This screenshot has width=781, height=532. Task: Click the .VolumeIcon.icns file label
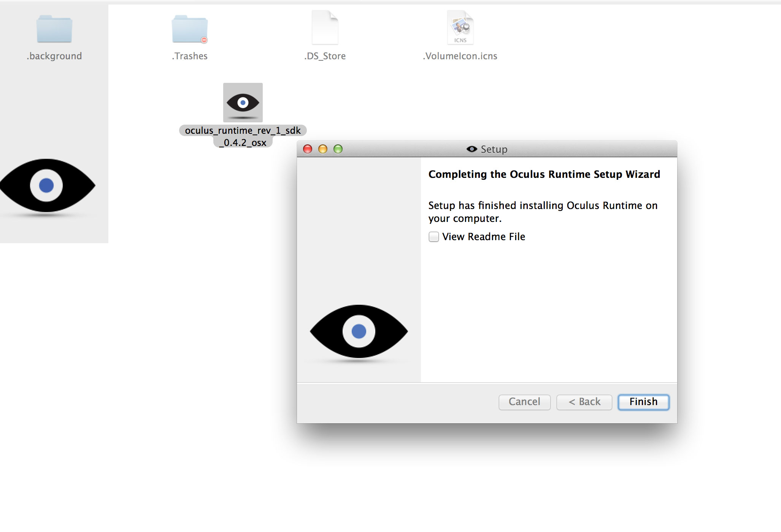tap(460, 56)
